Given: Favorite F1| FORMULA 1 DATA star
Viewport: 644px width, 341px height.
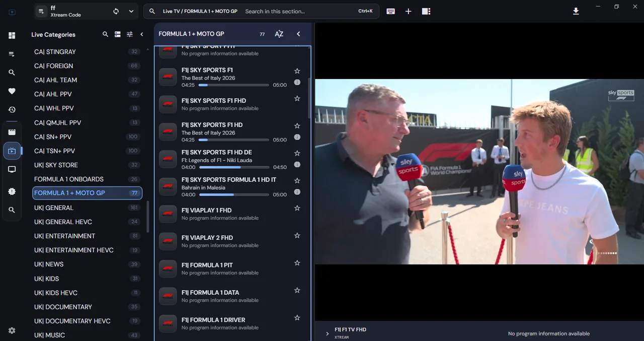Looking at the screenshot, I should point(297,290).
